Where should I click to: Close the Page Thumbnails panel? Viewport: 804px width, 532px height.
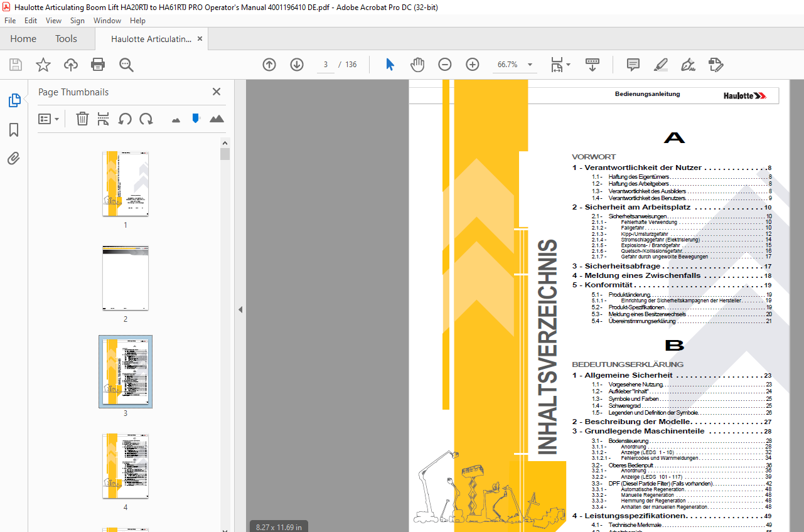[x=217, y=92]
